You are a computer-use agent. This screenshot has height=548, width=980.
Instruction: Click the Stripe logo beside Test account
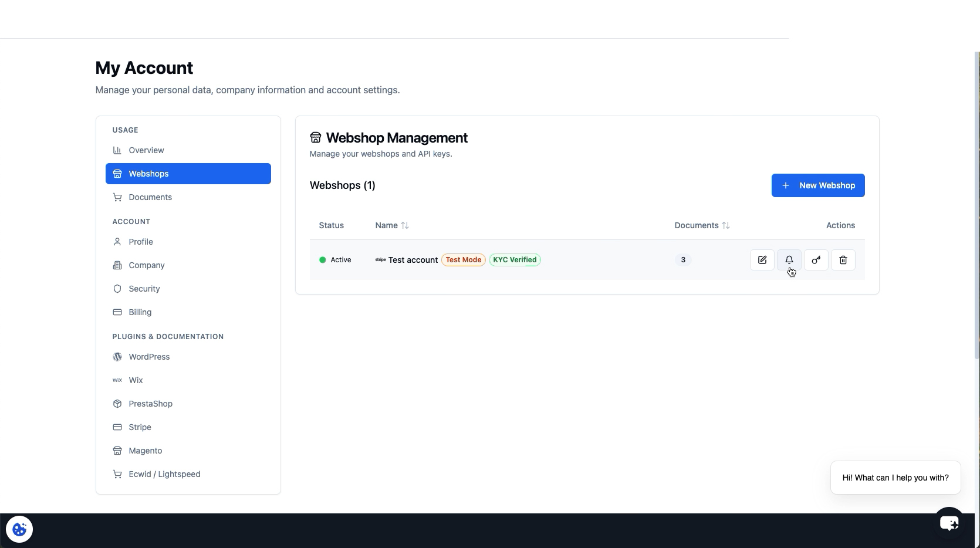pos(380,260)
